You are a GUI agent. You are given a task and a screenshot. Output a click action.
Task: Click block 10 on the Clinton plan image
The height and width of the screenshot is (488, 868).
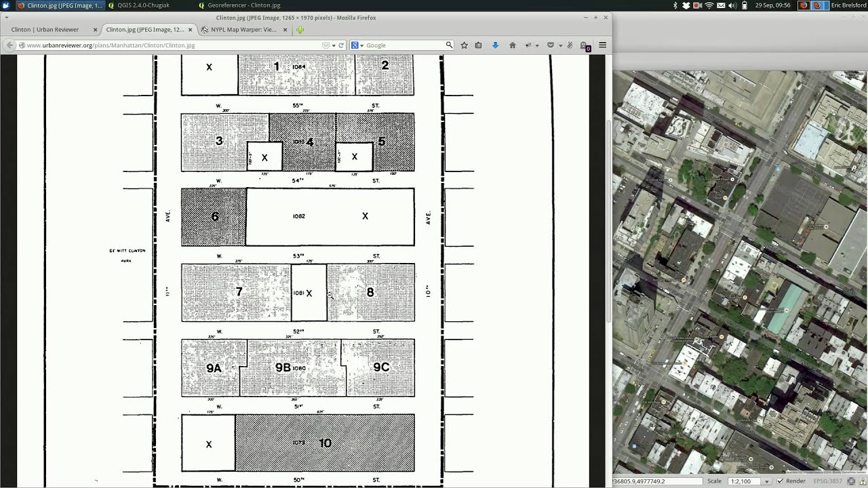325,443
